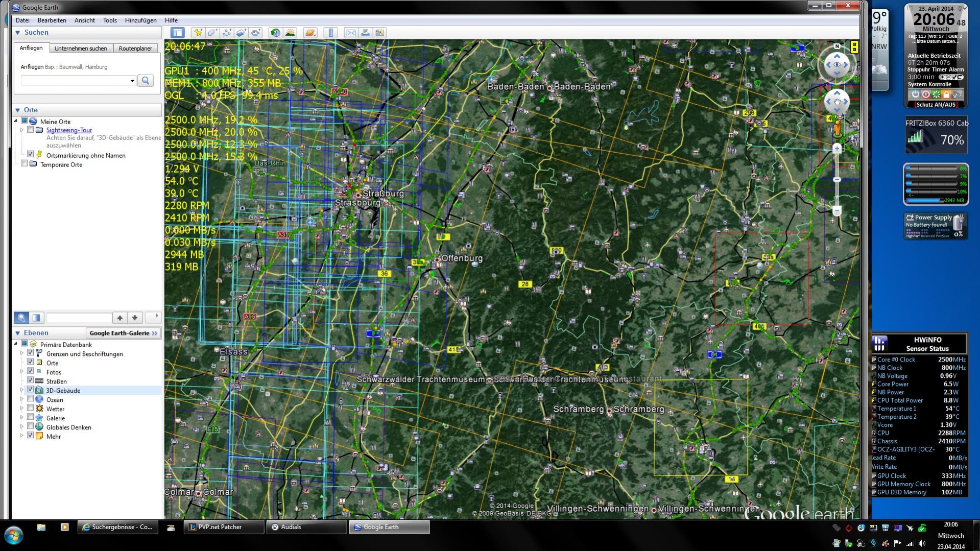Image resolution: width=980 pixels, height=551 pixels.
Task: Select the add polygon tool
Action: pos(212,33)
